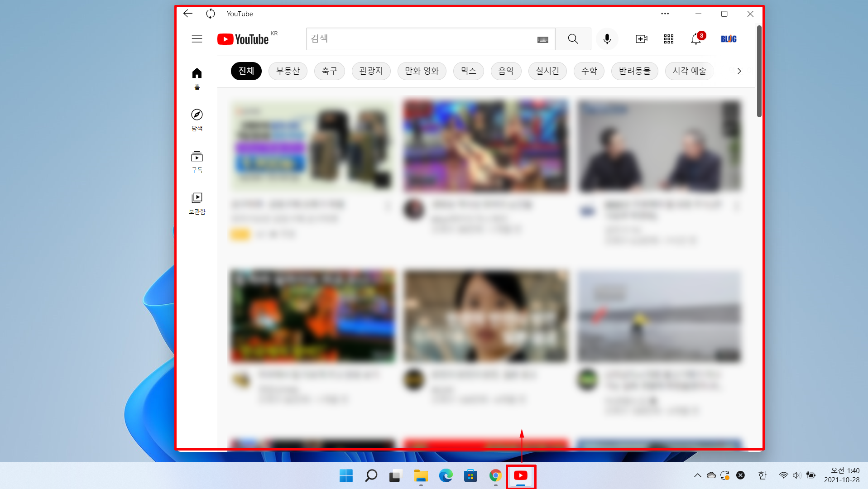Launch Microsoft Edge from taskbar
Image resolution: width=868 pixels, height=489 pixels.
[446, 475]
